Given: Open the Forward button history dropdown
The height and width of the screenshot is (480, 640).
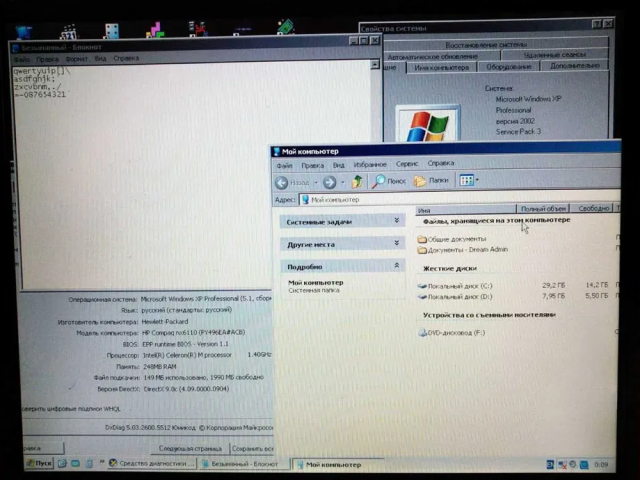Looking at the screenshot, I should tap(343, 182).
